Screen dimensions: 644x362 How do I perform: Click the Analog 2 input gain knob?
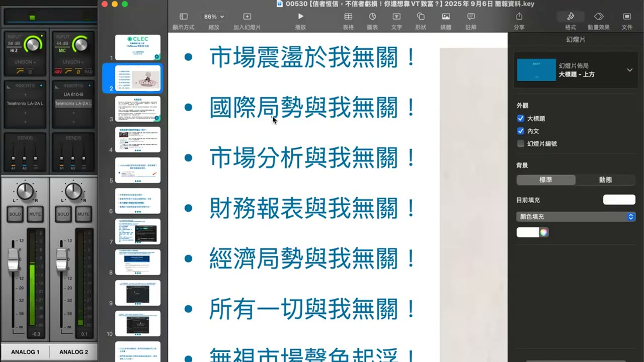pyautogui.click(x=80, y=44)
